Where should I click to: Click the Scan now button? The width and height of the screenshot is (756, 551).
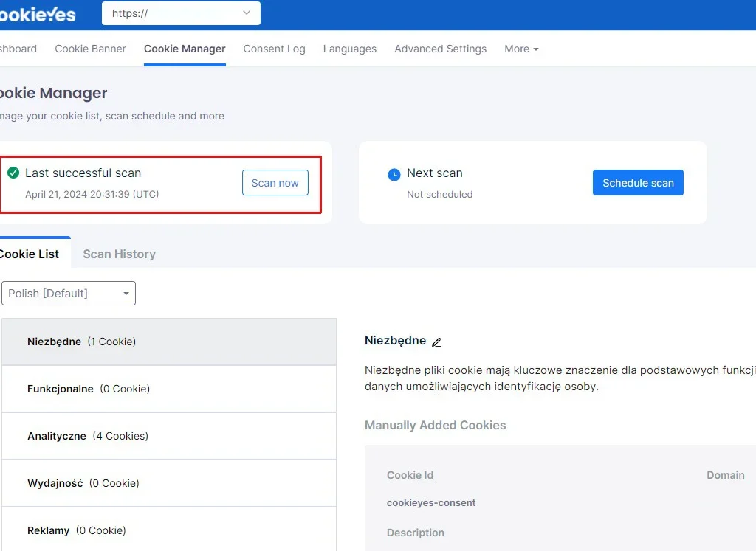(275, 183)
